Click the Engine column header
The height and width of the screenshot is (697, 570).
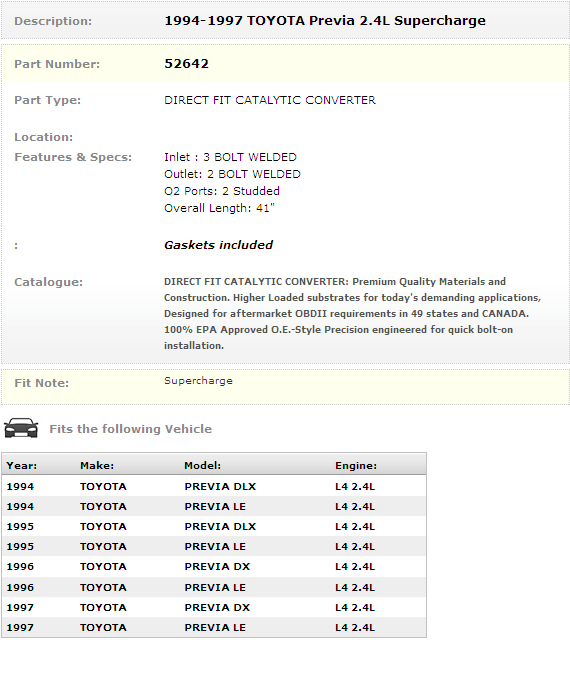click(356, 465)
